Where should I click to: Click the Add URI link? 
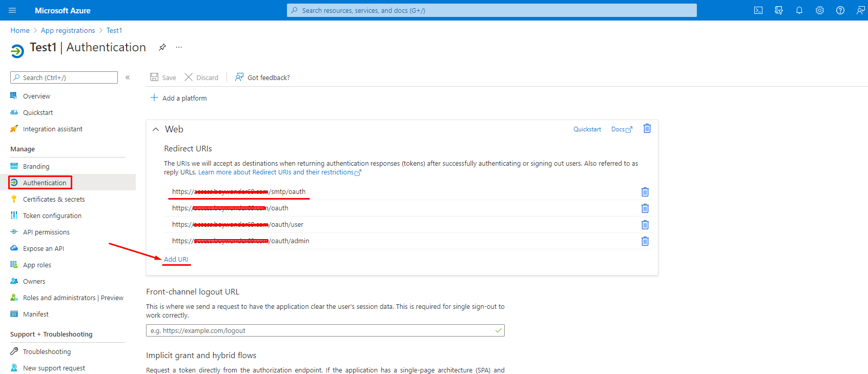point(176,259)
